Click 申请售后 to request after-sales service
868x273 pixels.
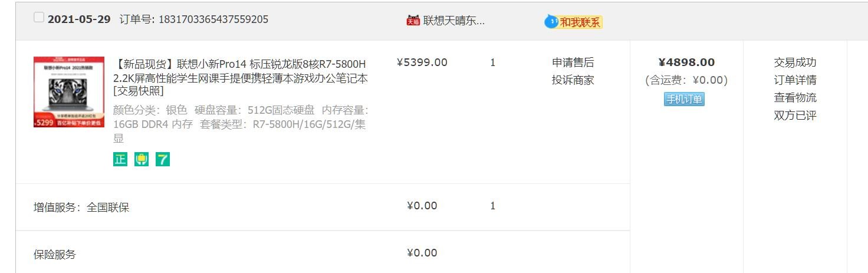(x=573, y=63)
